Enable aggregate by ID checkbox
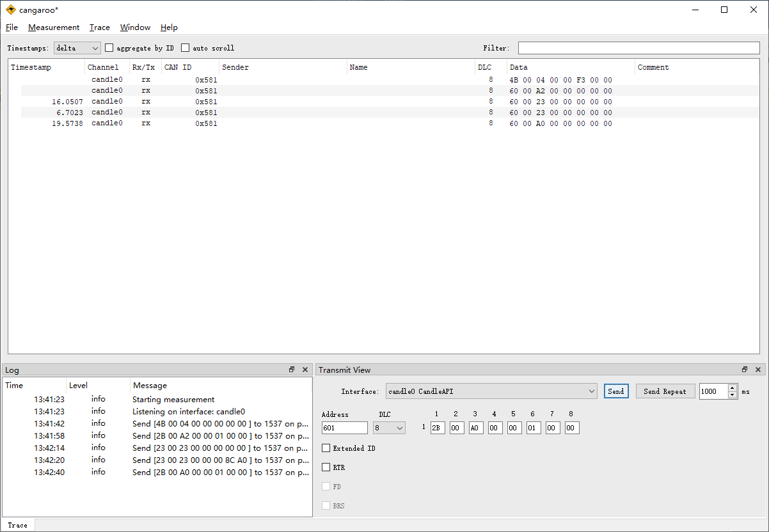 point(139,48)
